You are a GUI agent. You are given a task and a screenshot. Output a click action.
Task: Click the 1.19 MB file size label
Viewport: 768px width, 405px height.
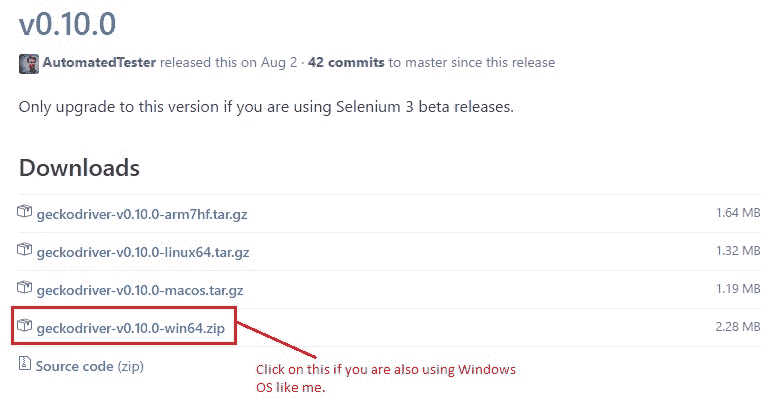pyautogui.click(x=738, y=288)
